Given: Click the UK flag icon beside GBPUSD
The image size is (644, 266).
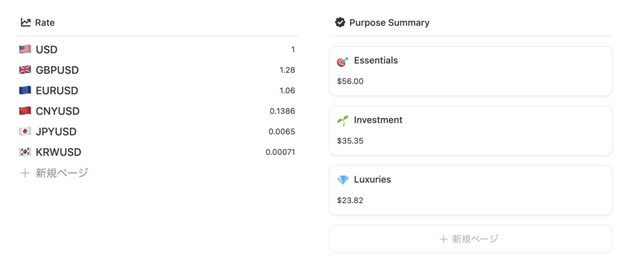Looking at the screenshot, I should (x=25, y=70).
